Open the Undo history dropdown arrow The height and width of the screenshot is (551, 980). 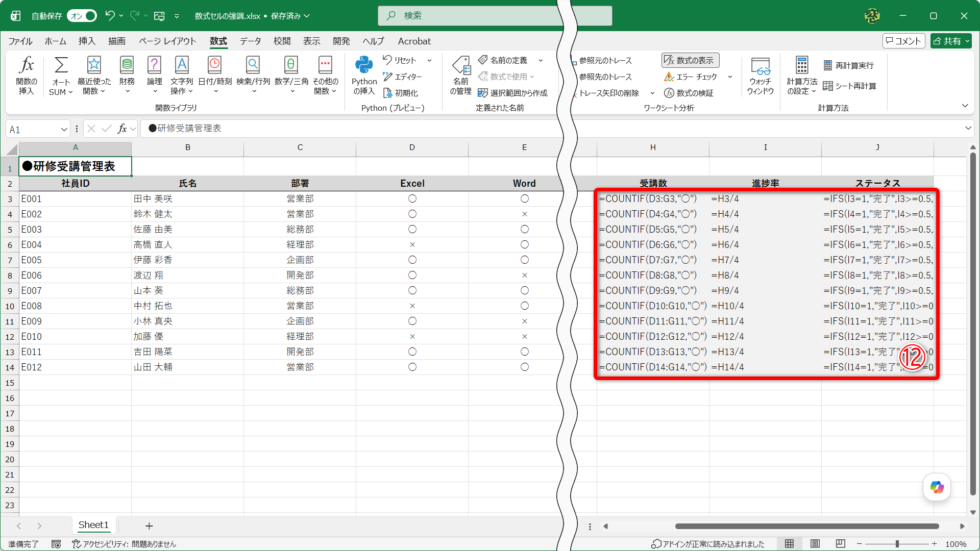pyautogui.click(x=121, y=16)
